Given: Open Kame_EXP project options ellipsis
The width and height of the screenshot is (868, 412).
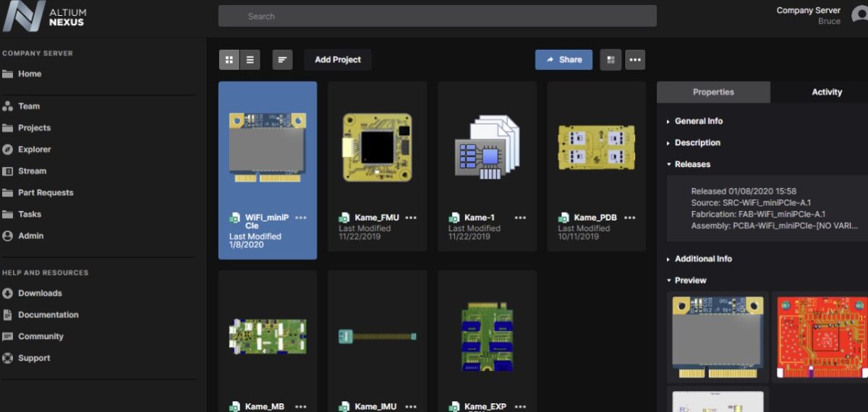Looking at the screenshot, I should [x=520, y=407].
